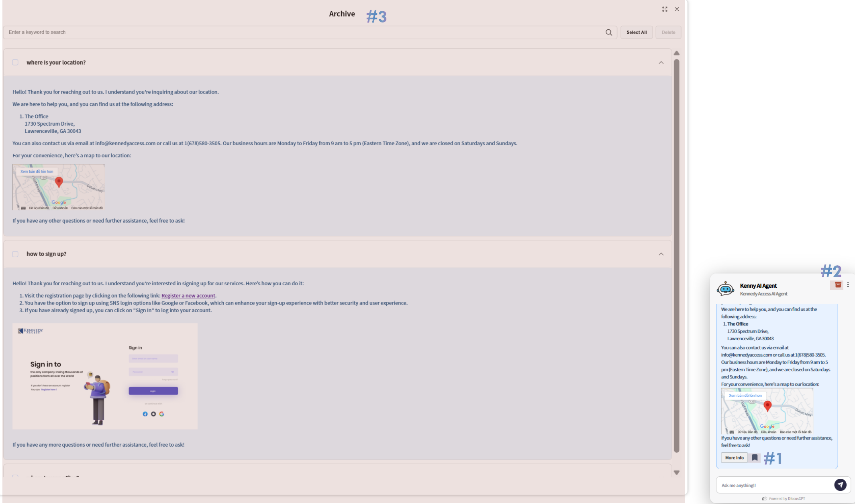This screenshot has width=855, height=504.
Task: Bookmark the chat reply with bookmark icon
Action: pyautogui.click(x=755, y=457)
